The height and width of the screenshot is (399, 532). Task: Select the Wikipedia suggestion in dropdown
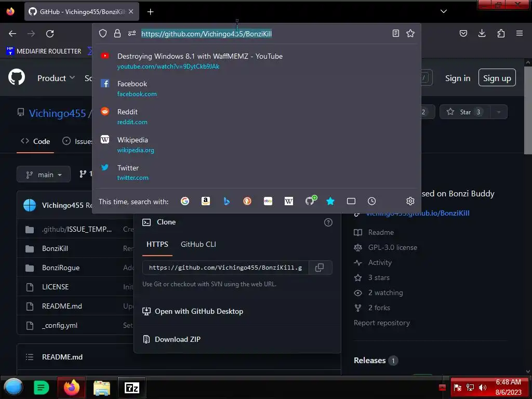257,144
